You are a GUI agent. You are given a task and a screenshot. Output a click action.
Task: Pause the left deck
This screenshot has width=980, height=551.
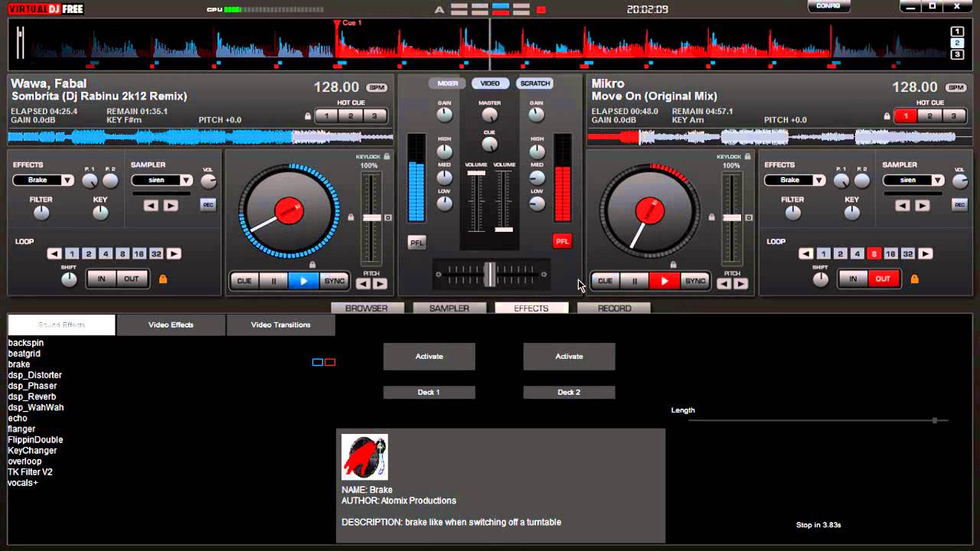(273, 281)
